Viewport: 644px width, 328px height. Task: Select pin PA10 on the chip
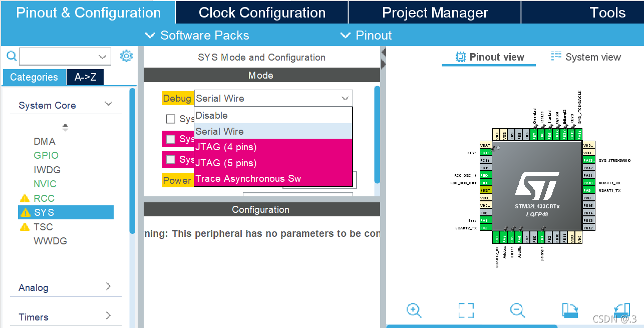point(588,183)
